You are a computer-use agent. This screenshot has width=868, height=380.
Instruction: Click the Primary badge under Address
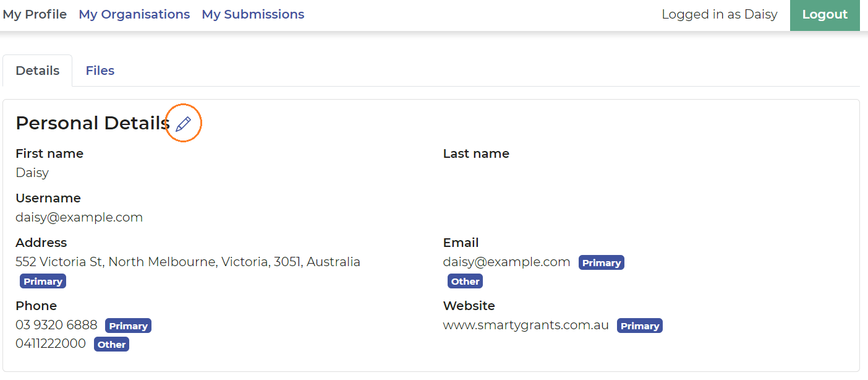[43, 282]
